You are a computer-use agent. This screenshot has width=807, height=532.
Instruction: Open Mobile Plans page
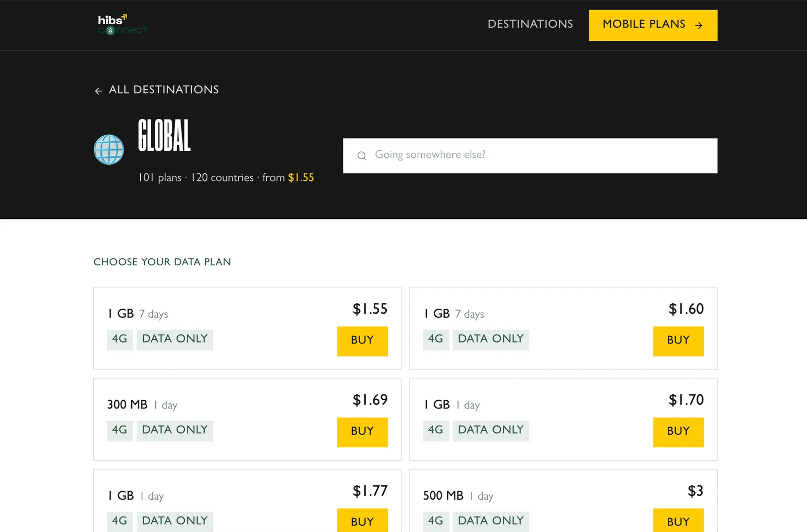pyautogui.click(x=653, y=25)
